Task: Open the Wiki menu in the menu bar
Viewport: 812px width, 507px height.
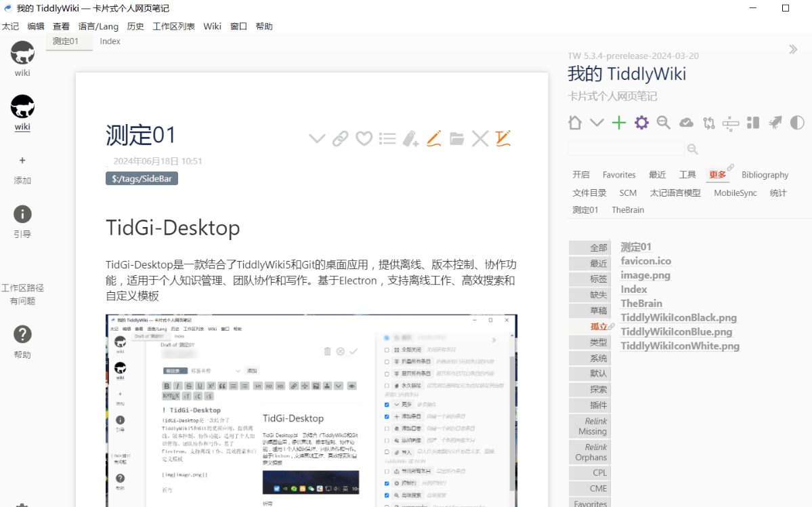Action: click(213, 26)
